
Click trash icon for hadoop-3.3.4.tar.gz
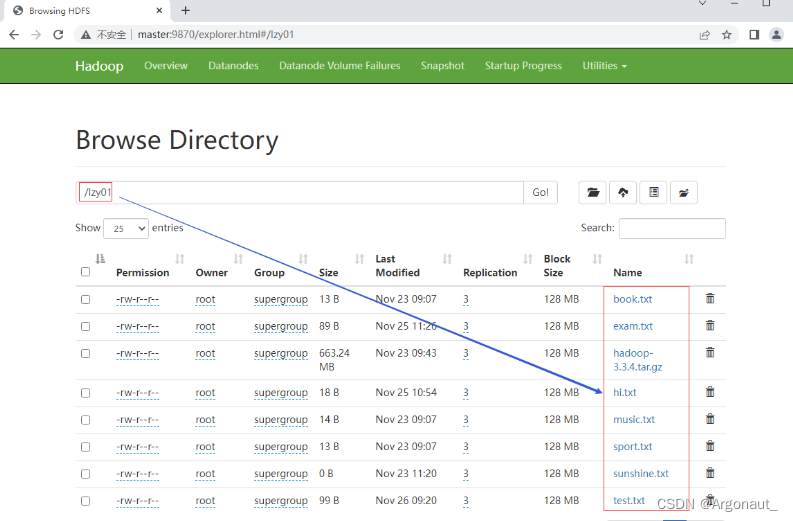coord(710,353)
